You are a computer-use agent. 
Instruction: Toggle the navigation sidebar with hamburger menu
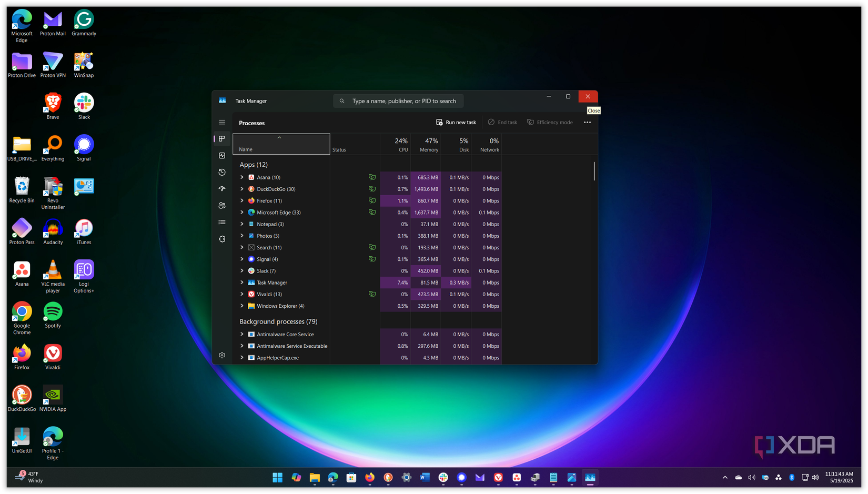(222, 122)
